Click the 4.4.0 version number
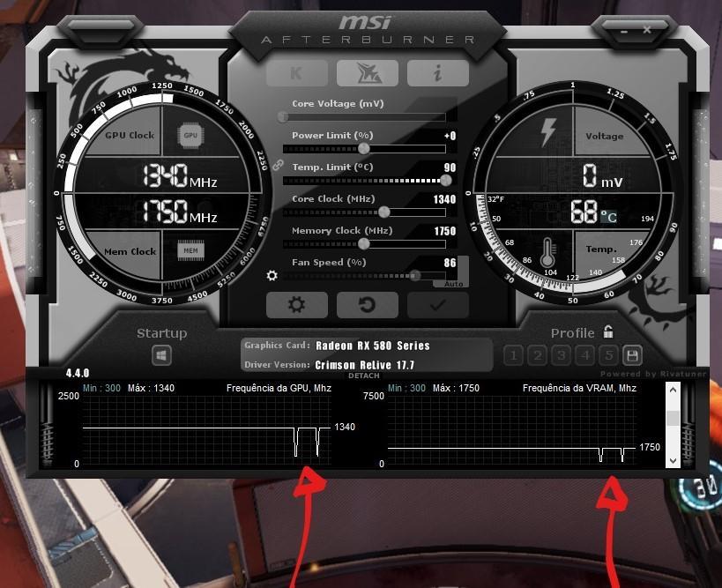Screen dimensions: 722x588 pyautogui.click(x=78, y=373)
